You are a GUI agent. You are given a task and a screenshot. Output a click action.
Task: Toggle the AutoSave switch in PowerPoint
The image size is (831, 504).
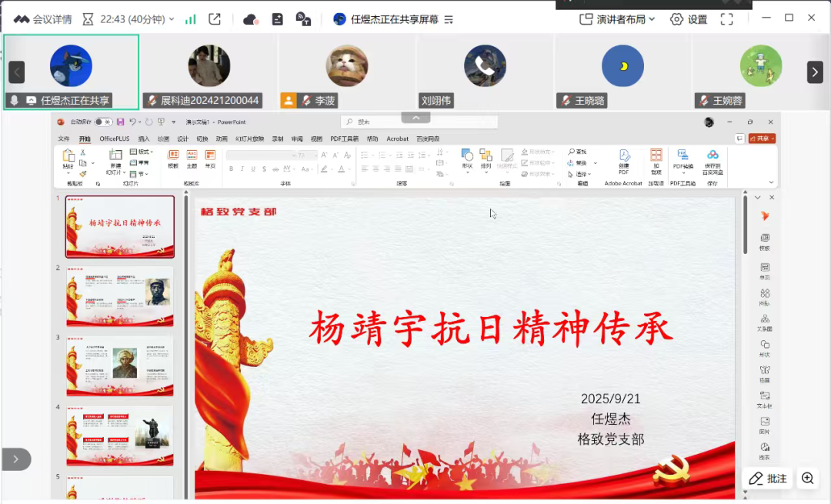[103, 122]
